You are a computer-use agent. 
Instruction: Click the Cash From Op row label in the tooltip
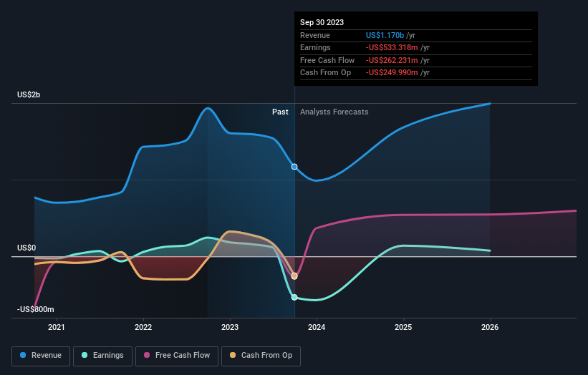tap(325, 73)
